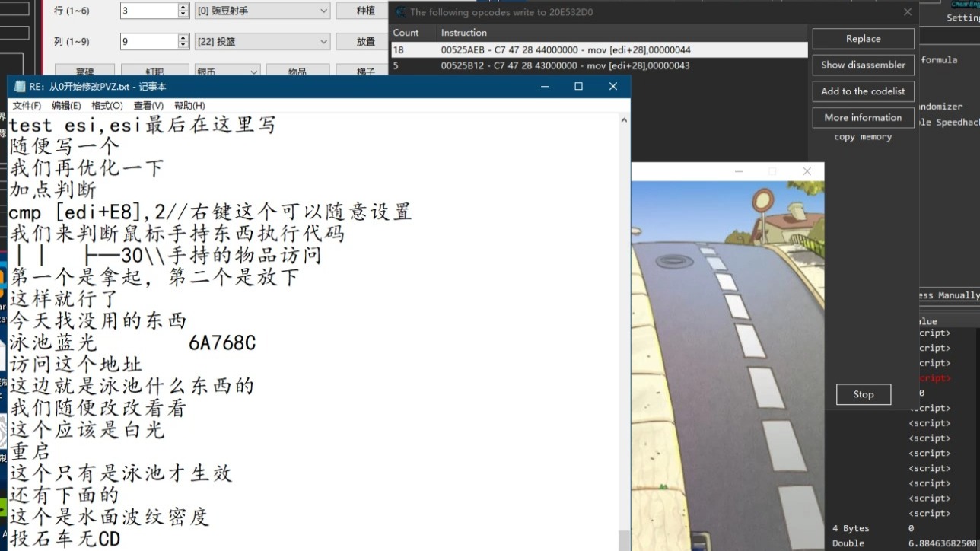Select the opcode row 00525AEB with count 18
Screen dimensions: 980x551
tap(599, 49)
